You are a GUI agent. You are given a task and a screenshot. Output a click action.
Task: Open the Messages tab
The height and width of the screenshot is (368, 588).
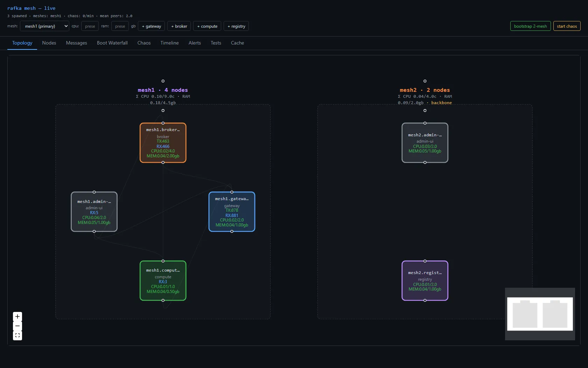pos(76,43)
